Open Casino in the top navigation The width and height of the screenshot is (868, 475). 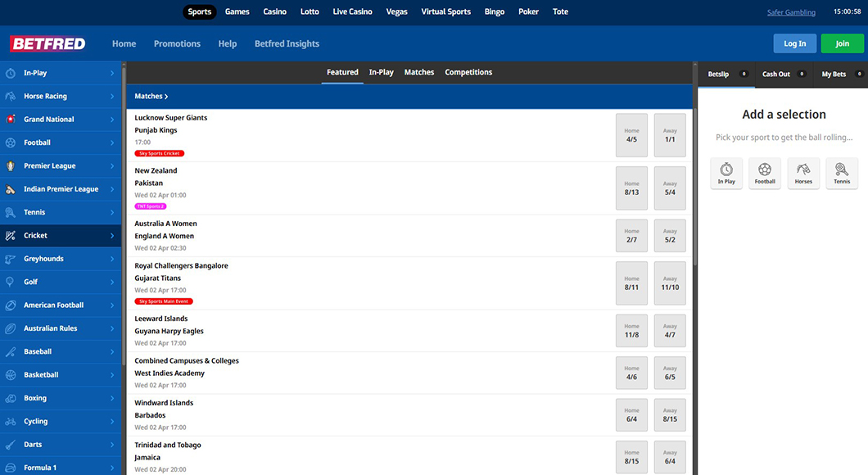[274, 11]
